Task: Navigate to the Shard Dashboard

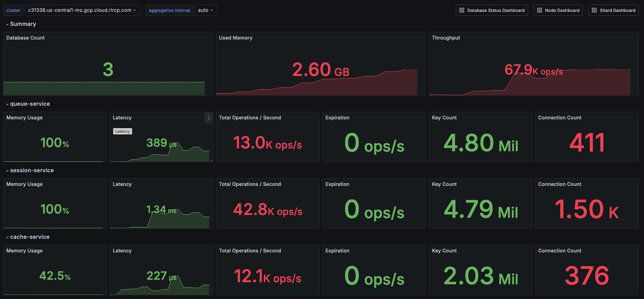Action: click(x=617, y=10)
